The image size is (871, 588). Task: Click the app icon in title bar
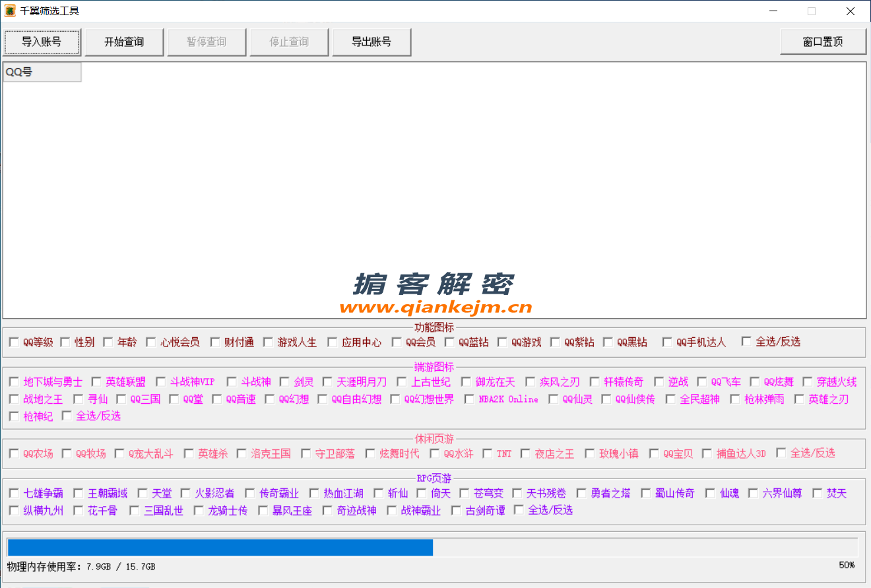[10, 11]
